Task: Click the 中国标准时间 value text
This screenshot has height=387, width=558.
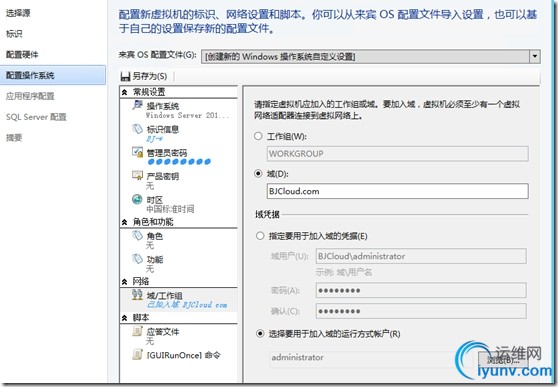Action: point(170,209)
